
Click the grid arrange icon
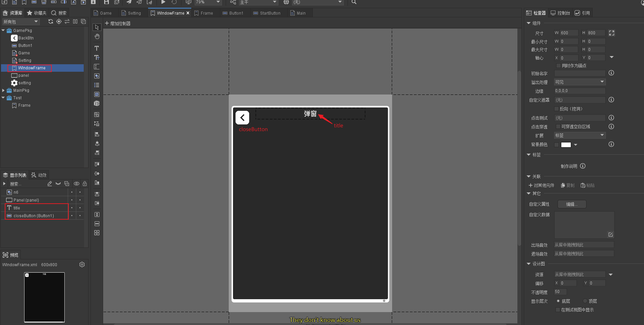click(x=97, y=233)
